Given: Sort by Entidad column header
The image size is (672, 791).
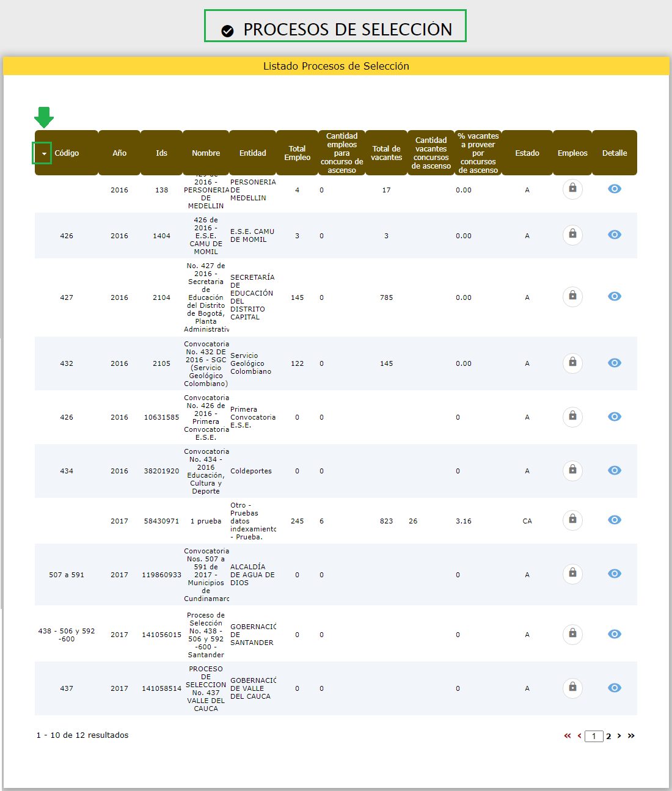Looking at the screenshot, I should pos(252,153).
